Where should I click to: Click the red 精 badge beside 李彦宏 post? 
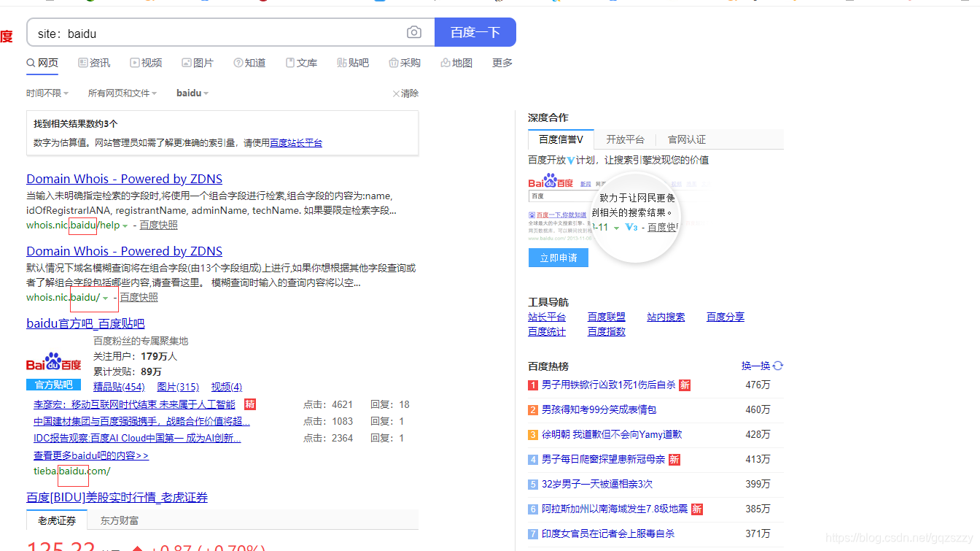pyautogui.click(x=250, y=404)
